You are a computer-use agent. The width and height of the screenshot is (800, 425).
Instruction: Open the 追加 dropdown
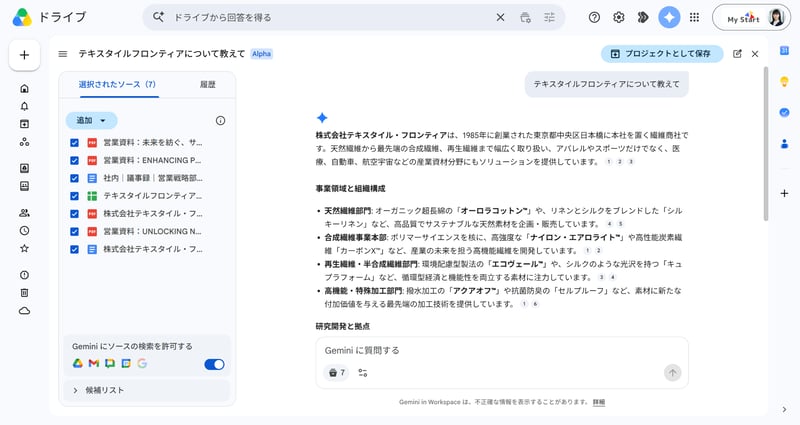pyautogui.click(x=91, y=120)
